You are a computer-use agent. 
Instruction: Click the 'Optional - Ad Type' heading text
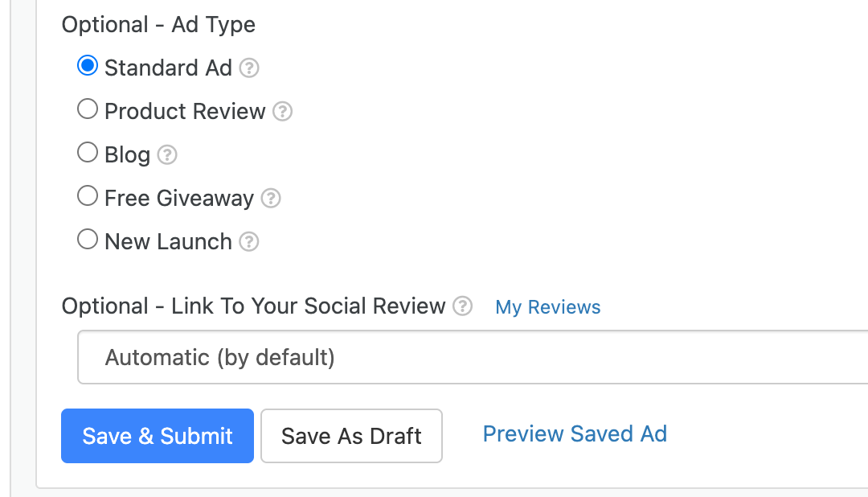point(158,25)
